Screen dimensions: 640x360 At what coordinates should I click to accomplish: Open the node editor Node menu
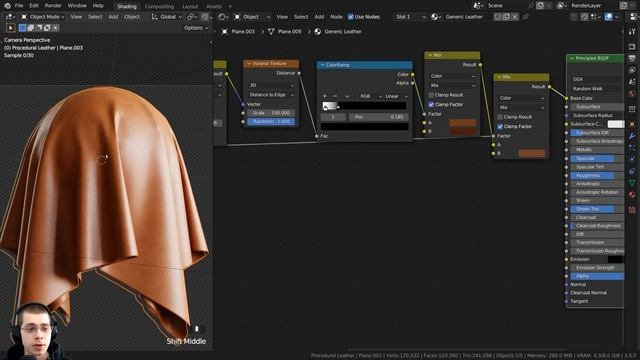pyautogui.click(x=336, y=17)
